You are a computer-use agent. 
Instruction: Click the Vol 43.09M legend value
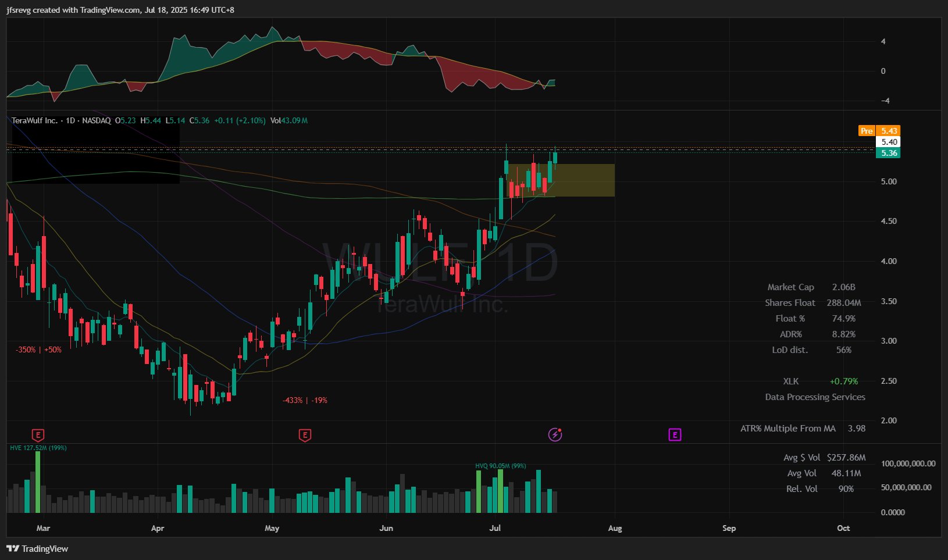pyautogui.click(x=289, y=120)
